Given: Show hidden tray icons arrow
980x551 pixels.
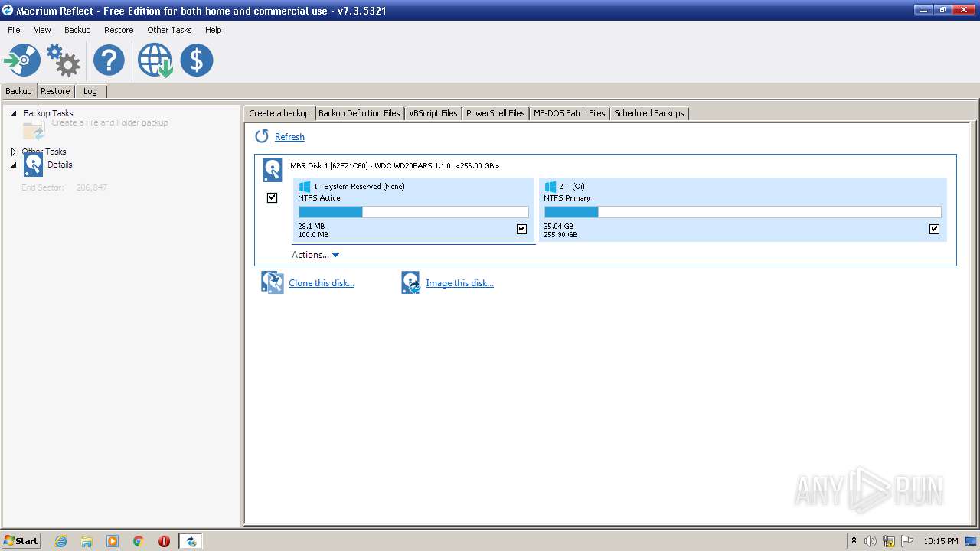Looking at the screenshot, I should [854, 541].
